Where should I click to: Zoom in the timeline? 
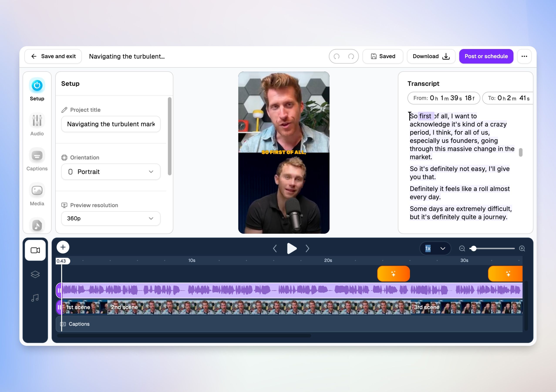pyautogui.click(x=522, y=248)
